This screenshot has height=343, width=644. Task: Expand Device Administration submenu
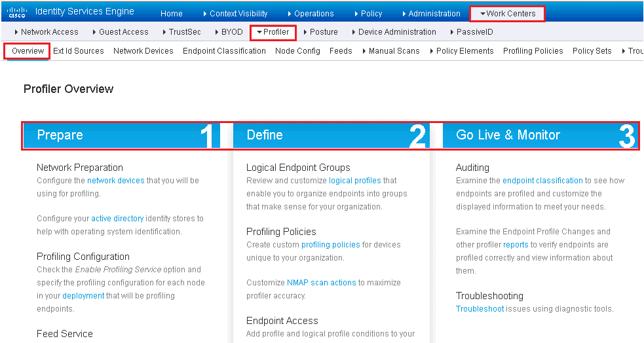(x=394, y=32)
